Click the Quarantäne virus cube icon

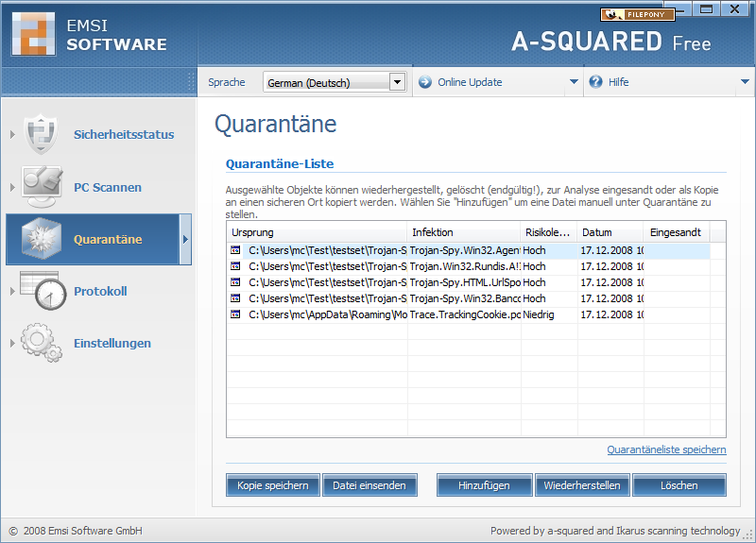click(x=42, y=239)
